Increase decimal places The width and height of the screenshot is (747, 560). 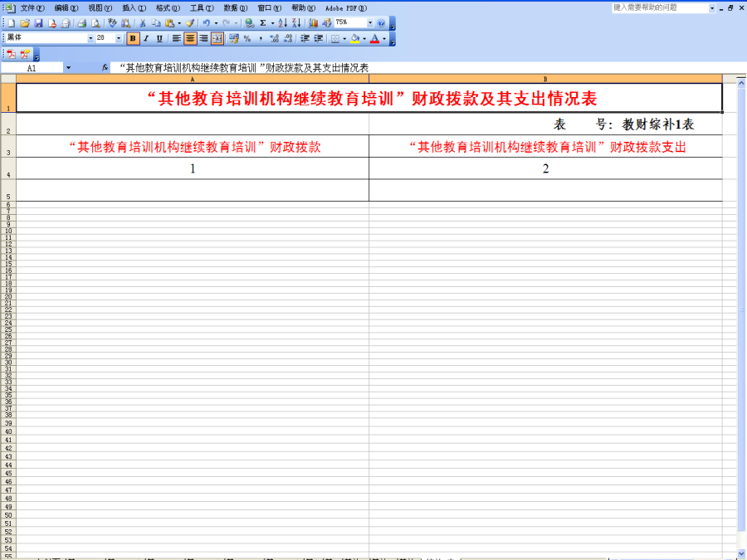(x=275, y=38)
